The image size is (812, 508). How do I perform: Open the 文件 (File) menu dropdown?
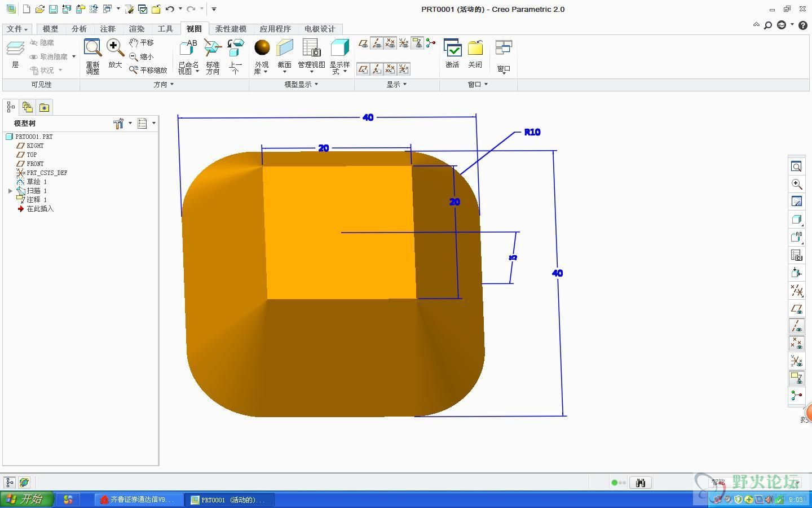[17, 29]
